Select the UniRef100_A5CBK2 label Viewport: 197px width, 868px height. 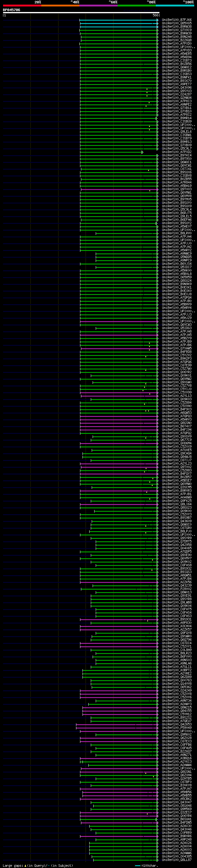point(177,799)
